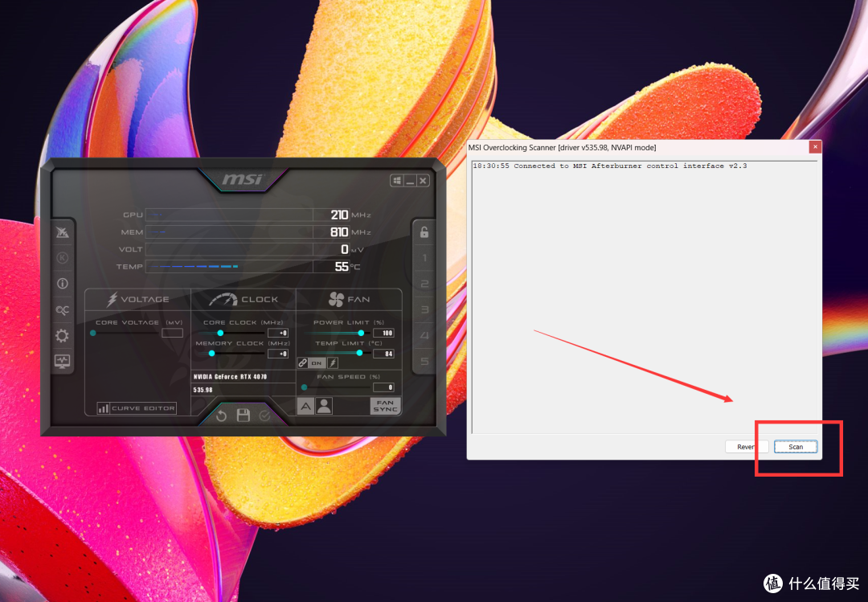The height and width of the screenshot is (602, 868).
Task: Click the Core Clock +0 value field
Action: coord(278,333)
